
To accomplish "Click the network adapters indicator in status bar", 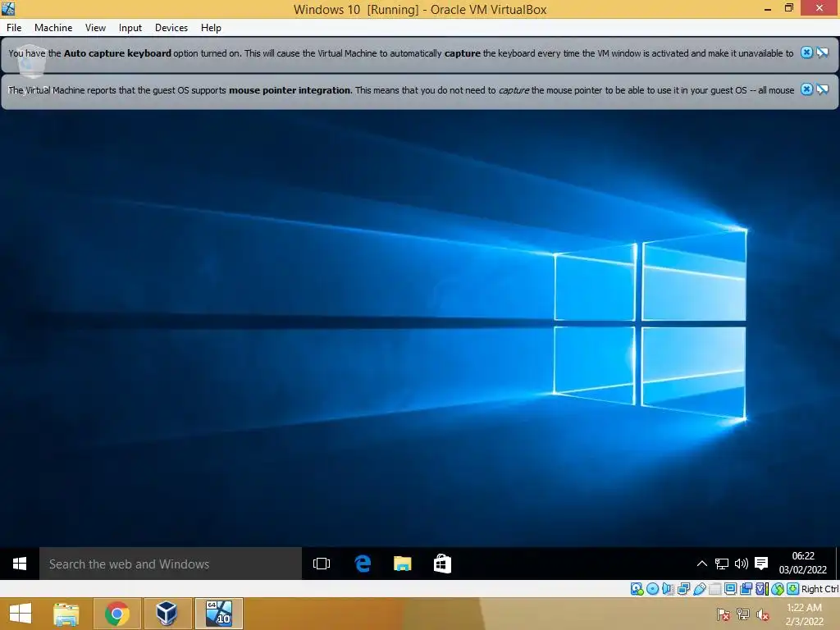I will [x=683, y=589].
